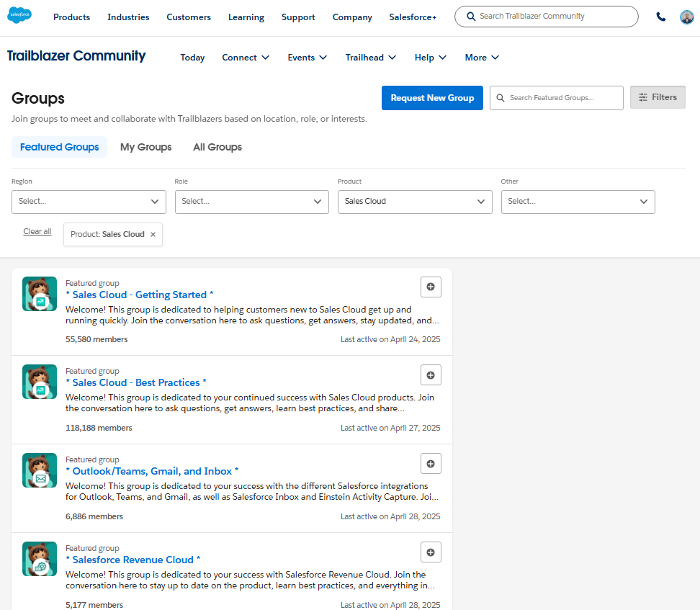Join Sales Cloud - Getting Started group
This screenshot has width=700, height=610.
tap(431, 287)
